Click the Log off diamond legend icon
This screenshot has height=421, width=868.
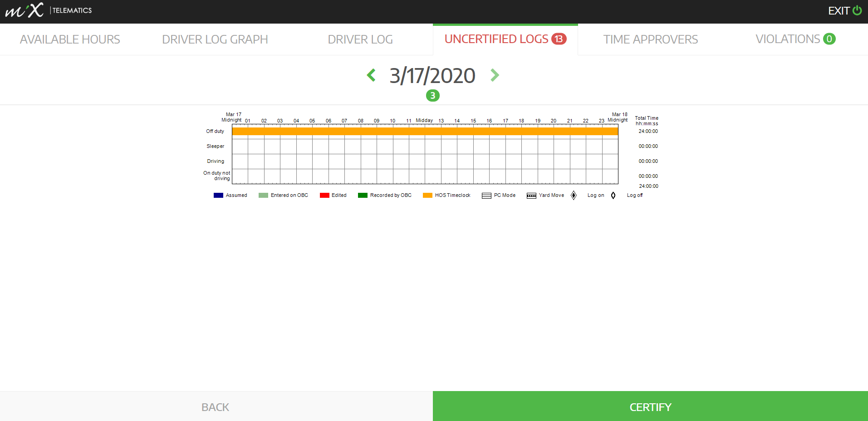coord(613,195)
